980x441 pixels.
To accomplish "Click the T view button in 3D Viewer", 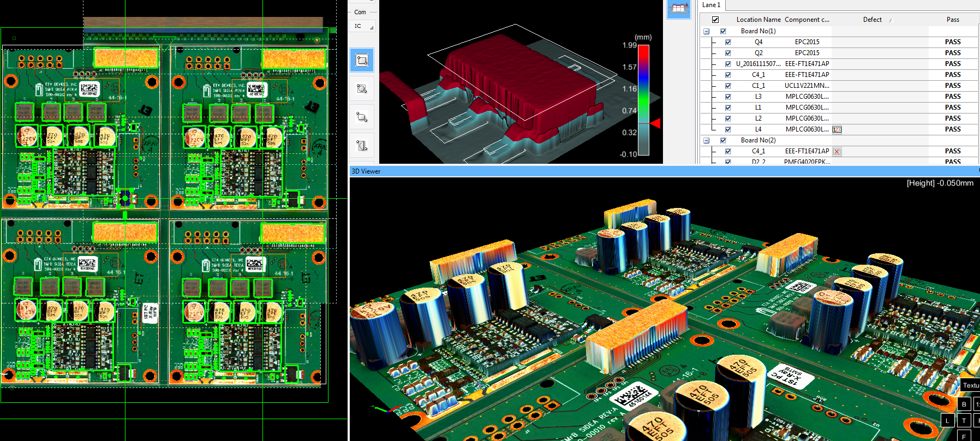I will (964, 420).
